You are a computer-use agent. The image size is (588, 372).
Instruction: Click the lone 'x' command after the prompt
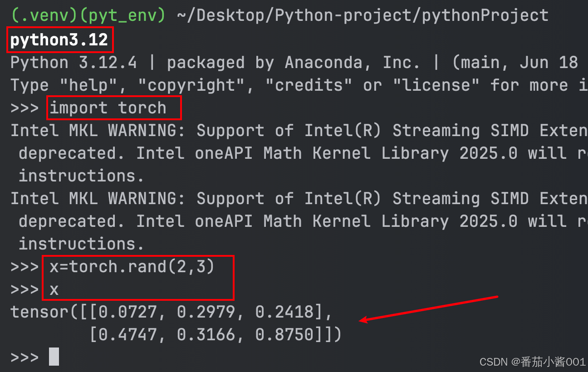54,290
